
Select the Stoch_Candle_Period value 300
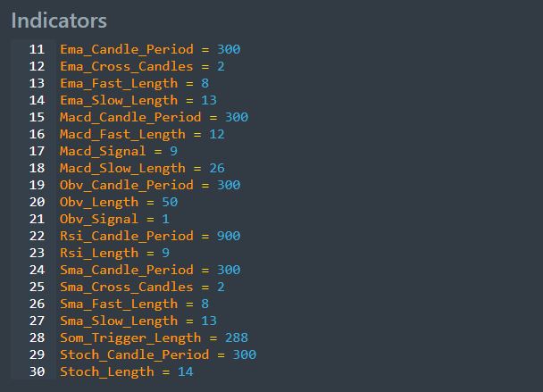tap(245, 354)
